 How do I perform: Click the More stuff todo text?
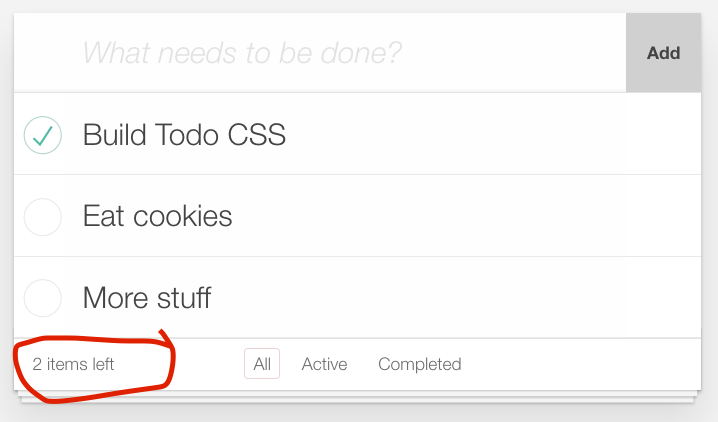[147, 298]
